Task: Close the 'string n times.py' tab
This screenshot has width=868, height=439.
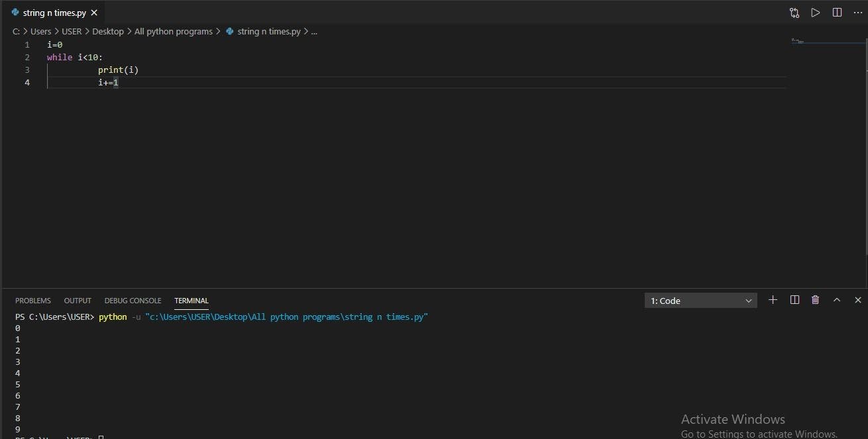Action: click(x=94, y=13)
